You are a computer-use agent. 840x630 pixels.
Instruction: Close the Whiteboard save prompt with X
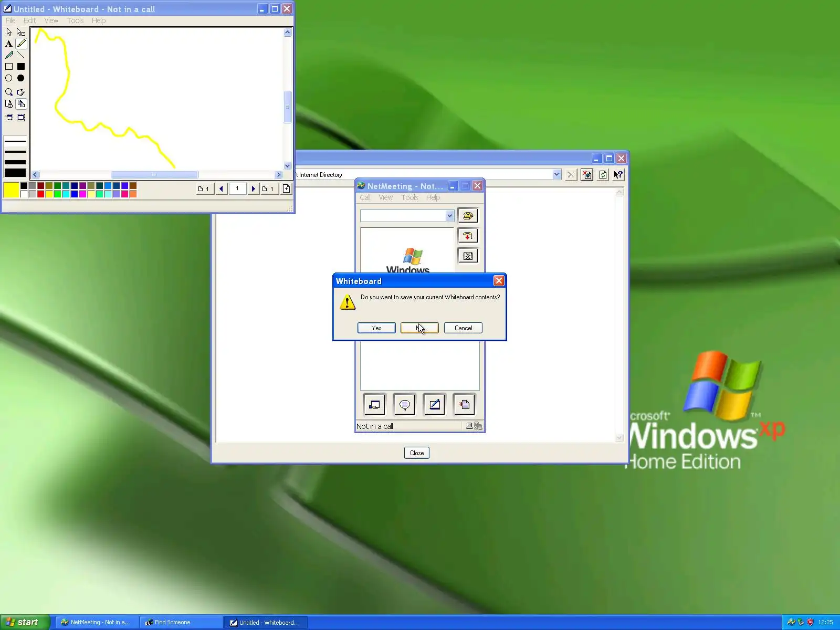(x=499, y=281)
